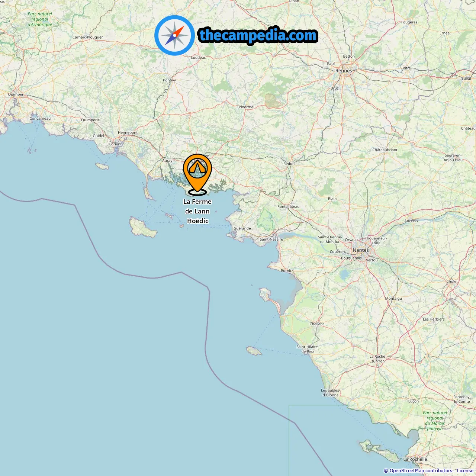Click the Parc naturel régional d'Armorique label
Viewport: 476px width, 476px height.
click(40, 19)
